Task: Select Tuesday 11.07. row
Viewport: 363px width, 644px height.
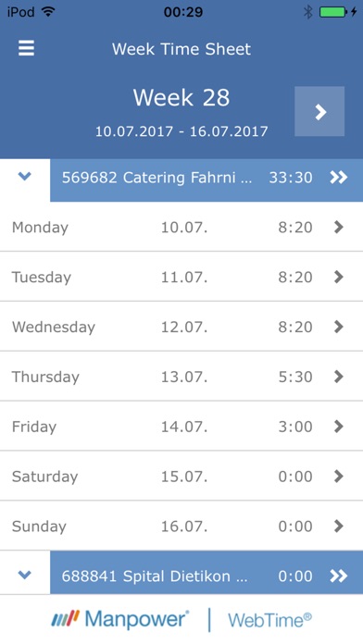Action: pos(181,277)
